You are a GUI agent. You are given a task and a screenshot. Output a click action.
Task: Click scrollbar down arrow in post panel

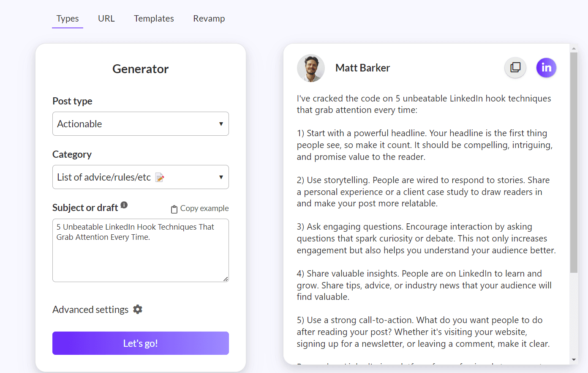(x=574, y=359)
